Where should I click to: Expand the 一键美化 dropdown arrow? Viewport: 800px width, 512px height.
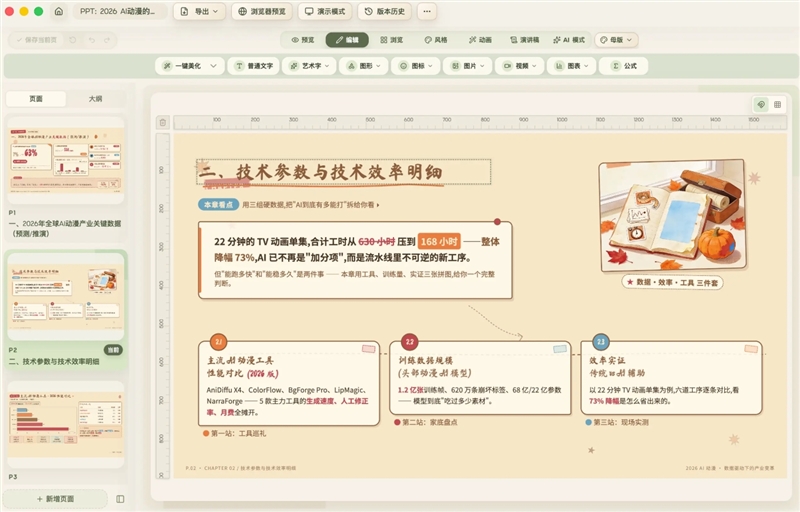coord(213,66)
